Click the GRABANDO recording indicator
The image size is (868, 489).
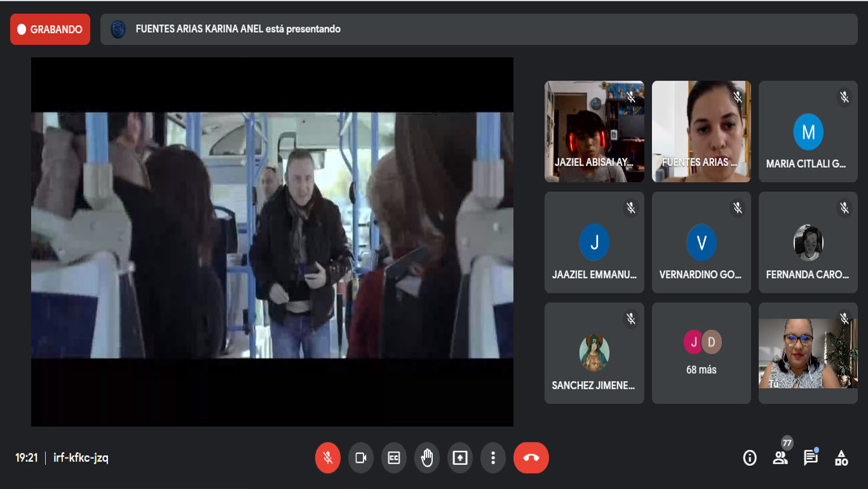click(x=50, y=29)
